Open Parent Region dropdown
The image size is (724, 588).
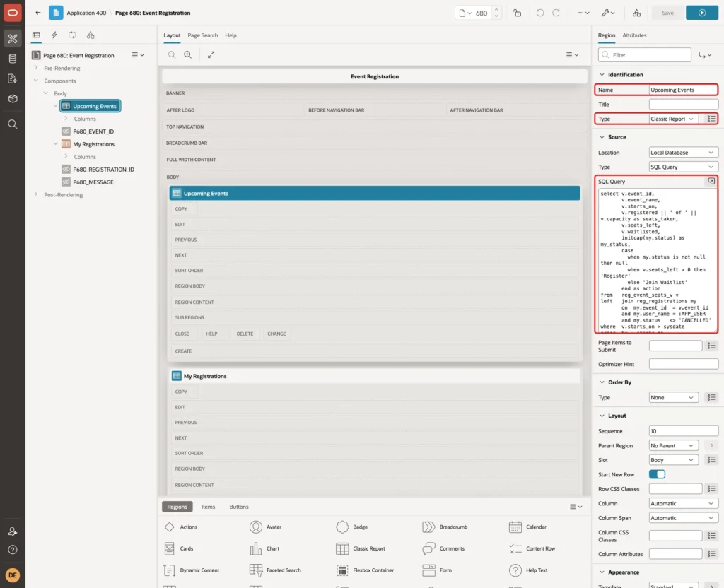tap(673, 446)
